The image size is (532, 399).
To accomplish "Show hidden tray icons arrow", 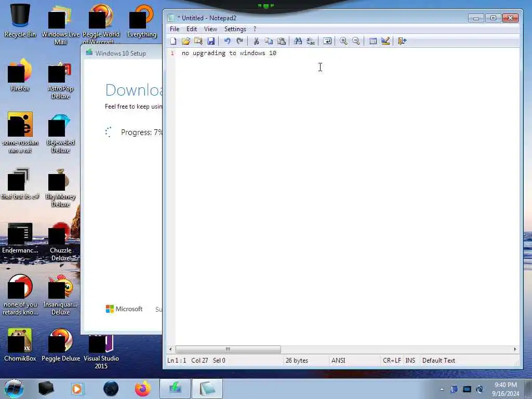I will [x=442, y=389].
